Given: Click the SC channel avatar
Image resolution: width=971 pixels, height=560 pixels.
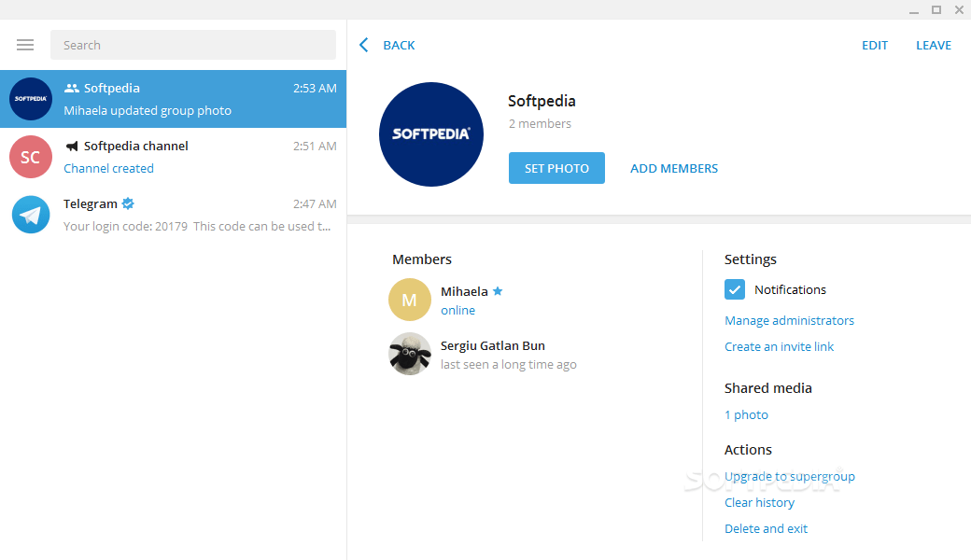Looking at the screenshot, I should pyautogui.click(x=31, y=157).
